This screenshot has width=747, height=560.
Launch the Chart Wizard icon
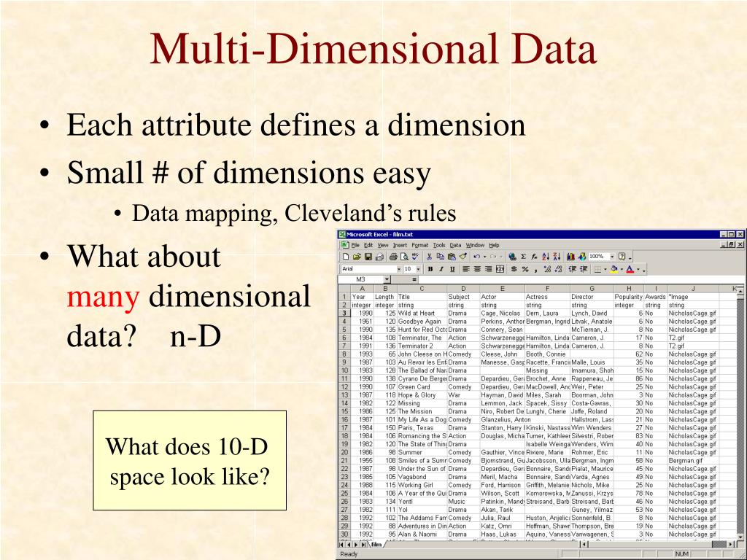(570, 257)
